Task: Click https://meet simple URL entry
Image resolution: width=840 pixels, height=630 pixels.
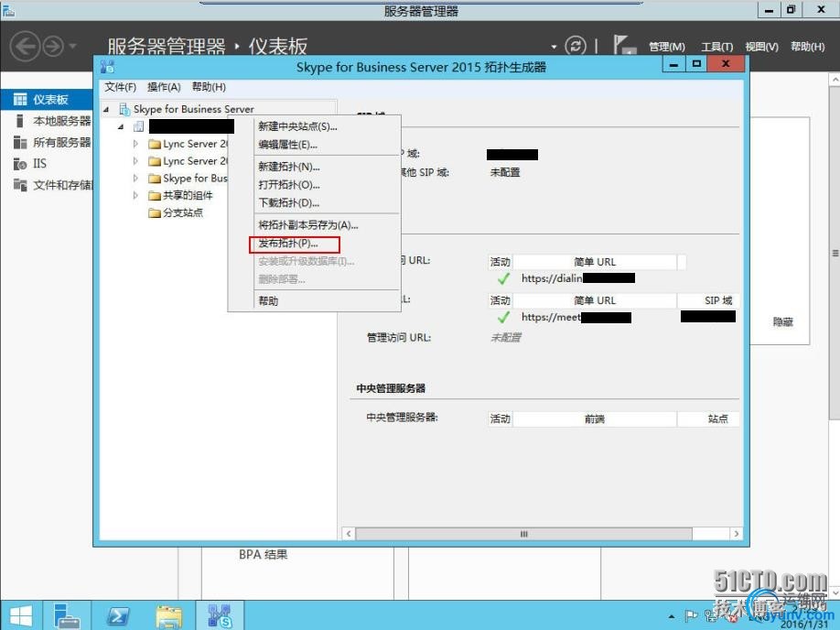Action: pyautogui.click(x=576, y=317)
